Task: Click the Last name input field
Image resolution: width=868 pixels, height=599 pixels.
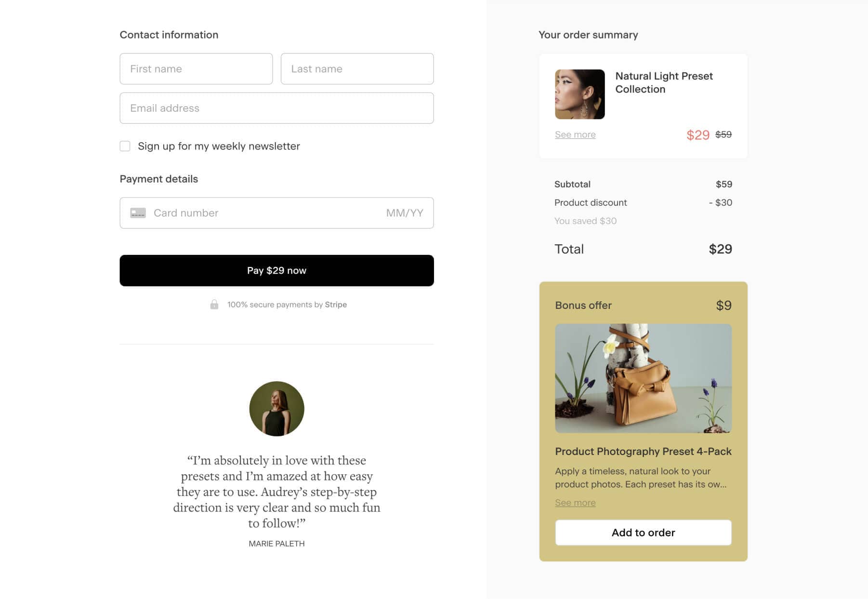Action: (x=357, y=68)
